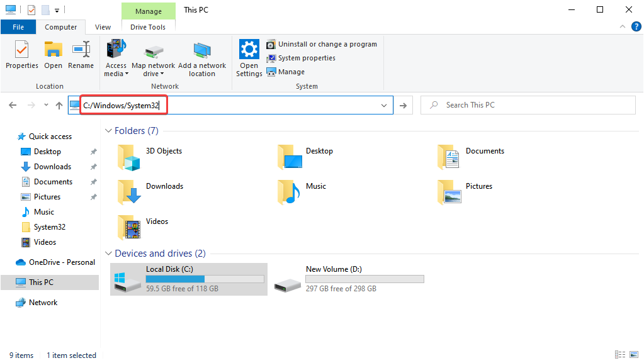The height and width of the screenshot is (363, 644).
Task: Click the Search This PC box
Action: (x=528, y=105)
